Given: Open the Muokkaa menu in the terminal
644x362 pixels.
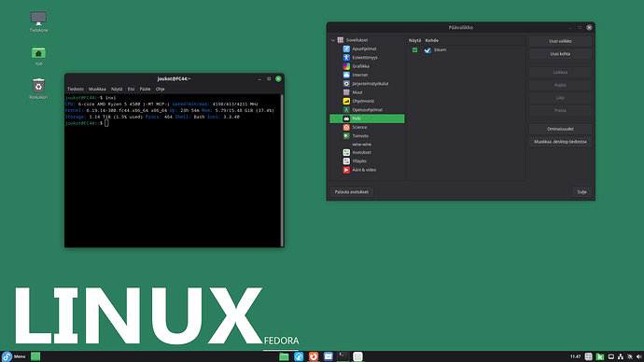Looking at the screenshot, I should pos(97,89).
